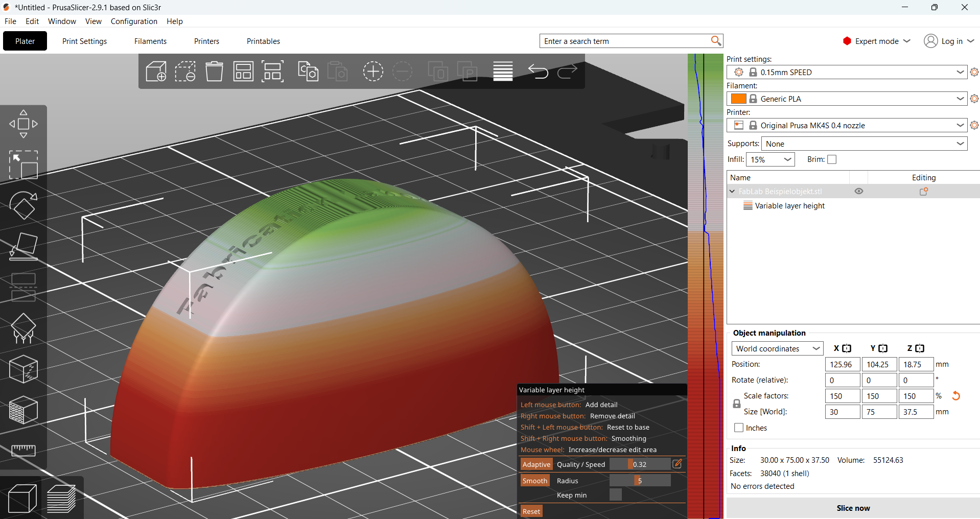Click the Arrange toolbar icon
The width and height of the screenshot is (980, 519).
[273, 72]
